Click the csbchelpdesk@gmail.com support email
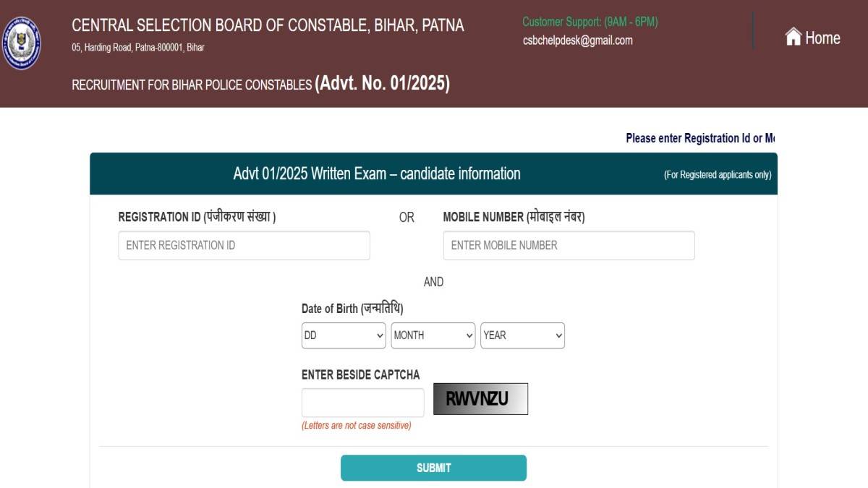Screen dimensions: 868x488 pos(577,40)
